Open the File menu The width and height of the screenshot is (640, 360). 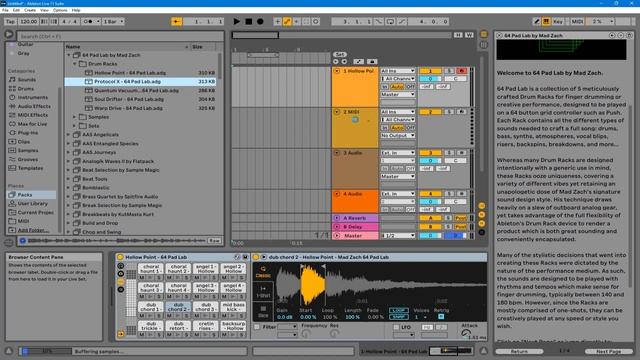(5, 10)
